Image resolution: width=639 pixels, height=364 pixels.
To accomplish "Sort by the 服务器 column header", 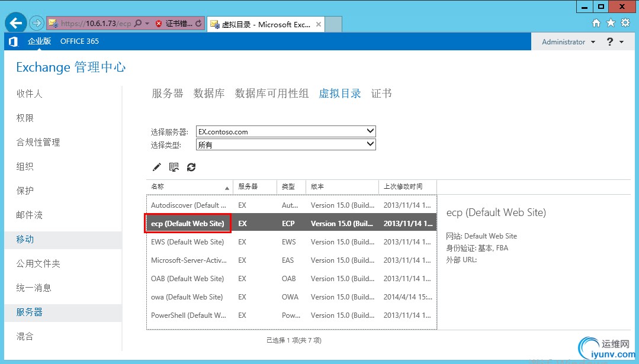I will 255,186.
